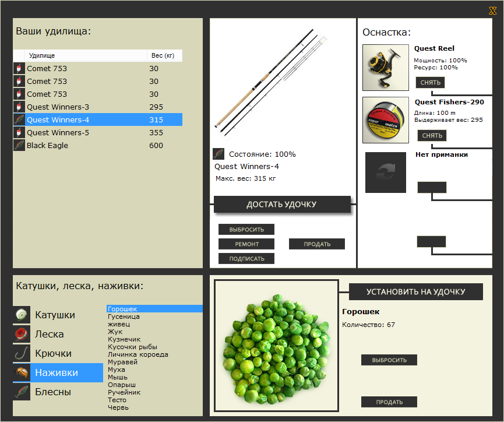Click the Блесны lure icon
This screenshot has height=422, width=504.
point(22,392)
